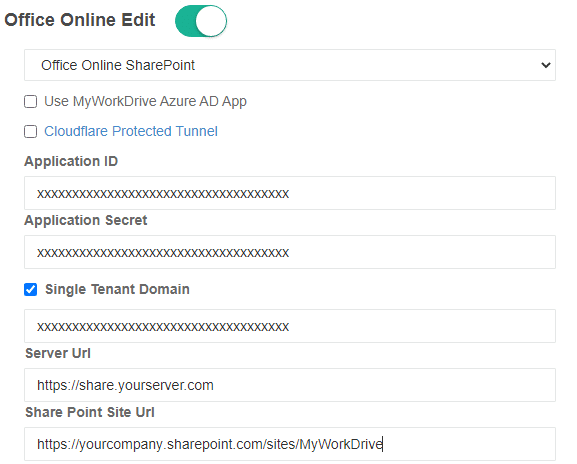Click the Application ID label
The height and width of the screenshot is (464, 577).
pos(71,161)
